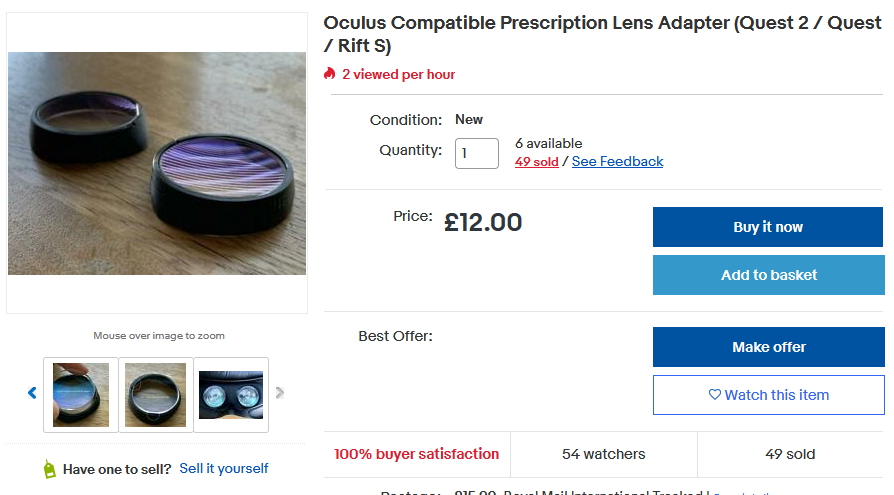Image resolution: width=894 pixels, height=495 pixels.
Task: Show previous thumbnails with the left arrow
Action: pos(32,393)
